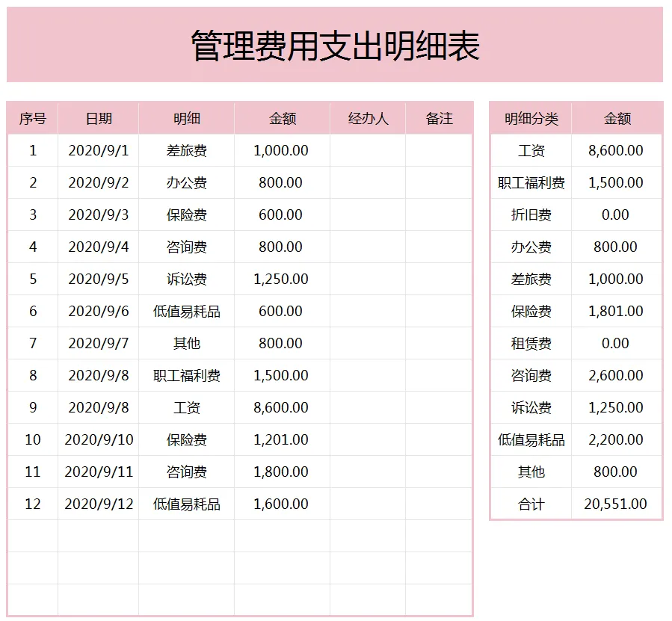Click the 日期 column header
This screenshot has width=672, height=621.
[x=99, y=118]
